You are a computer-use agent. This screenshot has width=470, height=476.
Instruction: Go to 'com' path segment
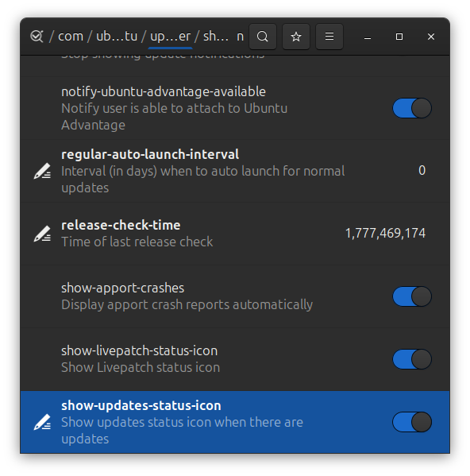pyautogui.click(x=71, y=37)
